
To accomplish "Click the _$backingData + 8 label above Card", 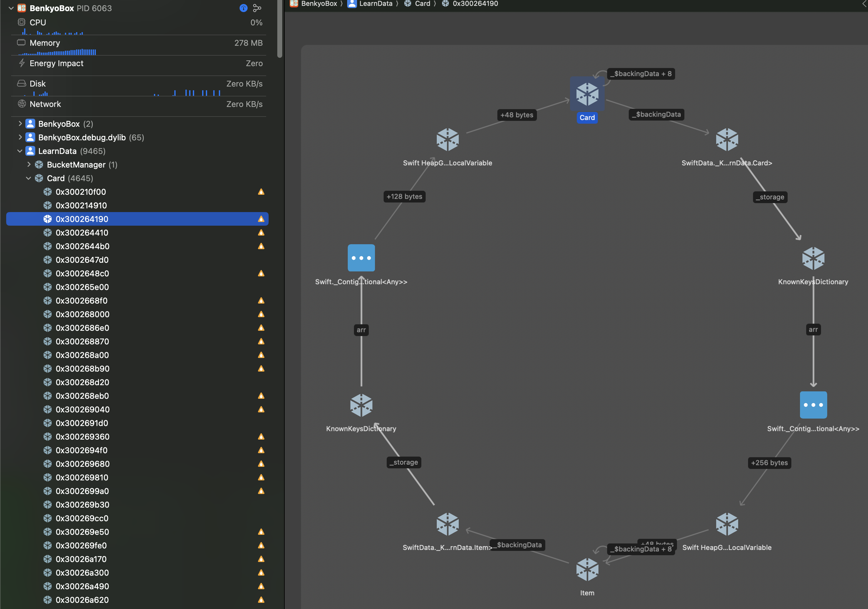I will tap(641, 74).
